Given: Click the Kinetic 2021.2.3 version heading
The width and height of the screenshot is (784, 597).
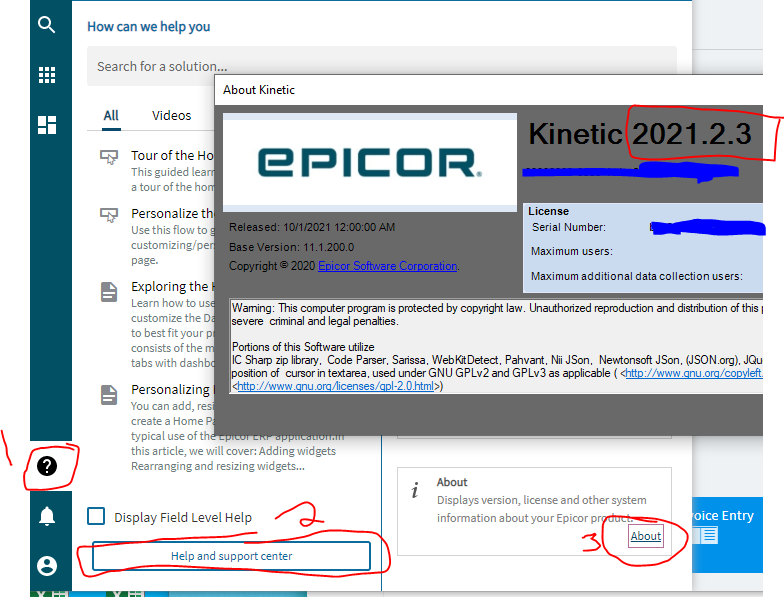Looking at the screenshot, I should pyautogui.click(x=640, y=134).
